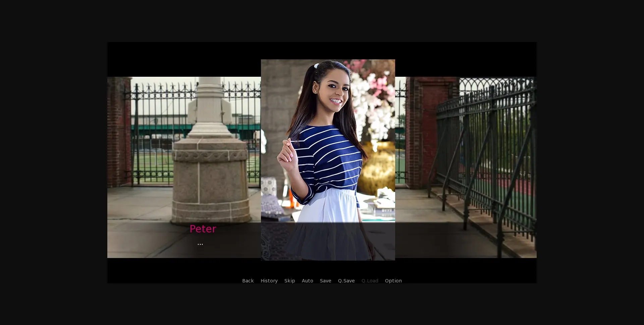Screen dimensions: 644x325
Task: Open the Option settings menu
Action: coord(393,281)
